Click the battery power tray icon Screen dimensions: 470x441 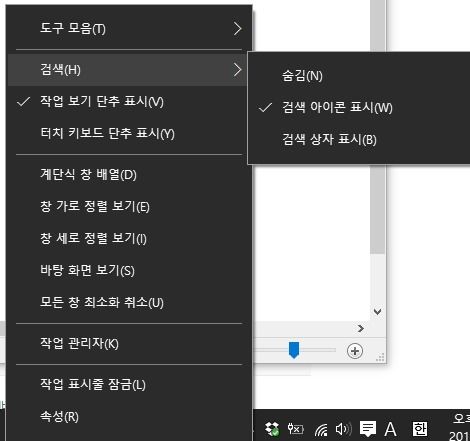[x=296, y=429]
